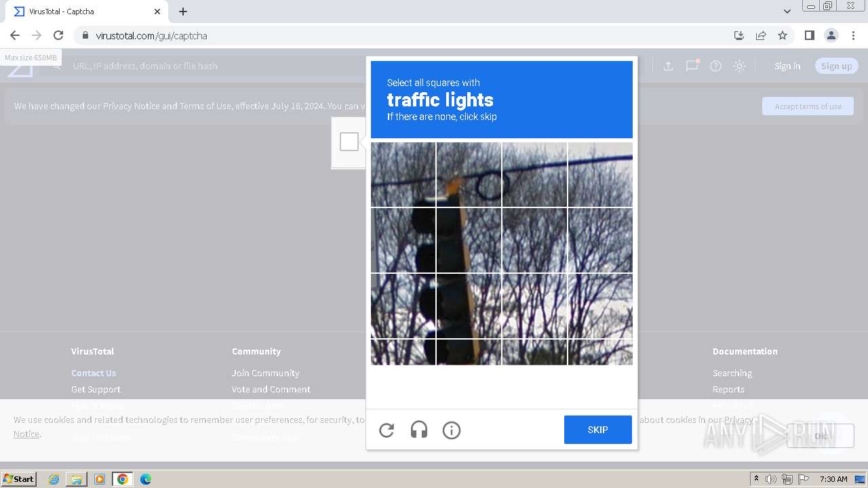This screenshot has height=488, width=868.
Task: Select captcha tile with traffic light top
Action: [x=469, y=174]
